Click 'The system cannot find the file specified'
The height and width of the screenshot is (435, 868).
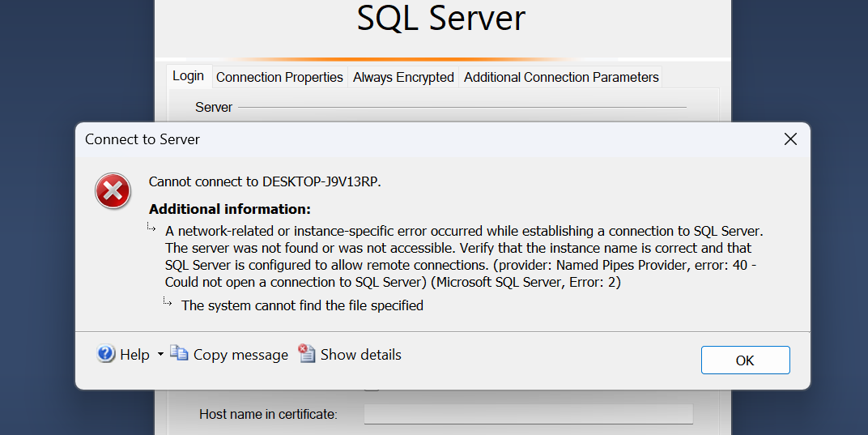pyautogui.click(x=302, y=305)
